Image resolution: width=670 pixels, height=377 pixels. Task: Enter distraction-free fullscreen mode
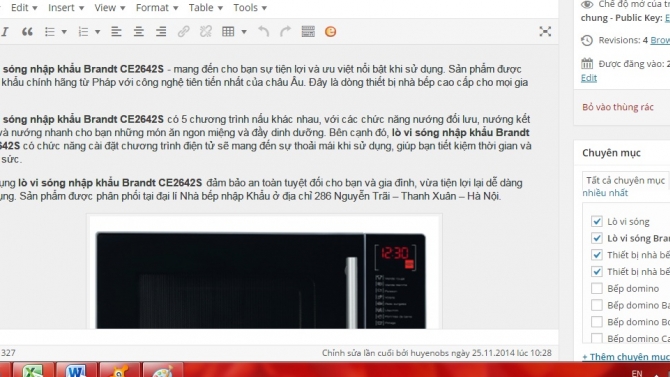545,31
